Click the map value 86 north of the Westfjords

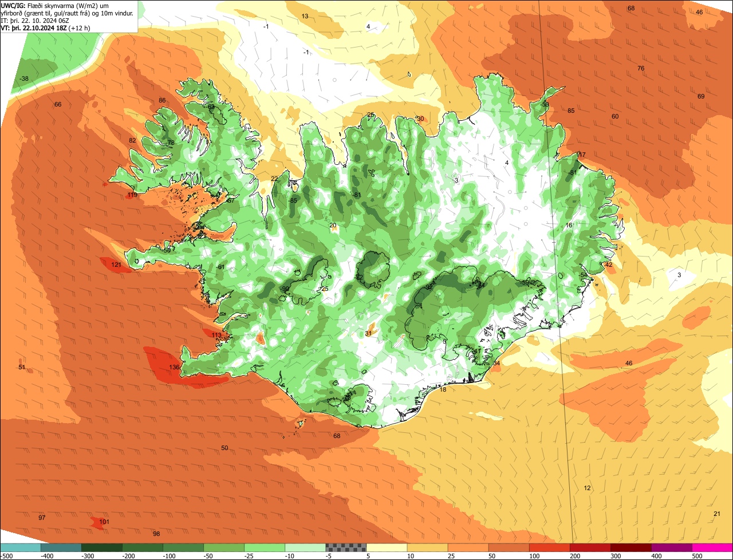162,100
